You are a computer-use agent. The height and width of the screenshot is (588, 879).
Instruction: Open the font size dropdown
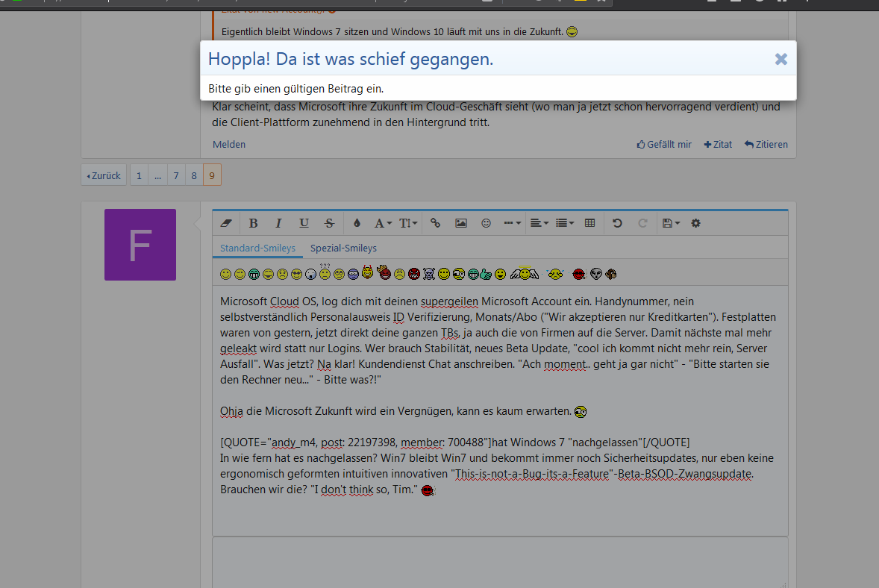(x=408, y=223)
